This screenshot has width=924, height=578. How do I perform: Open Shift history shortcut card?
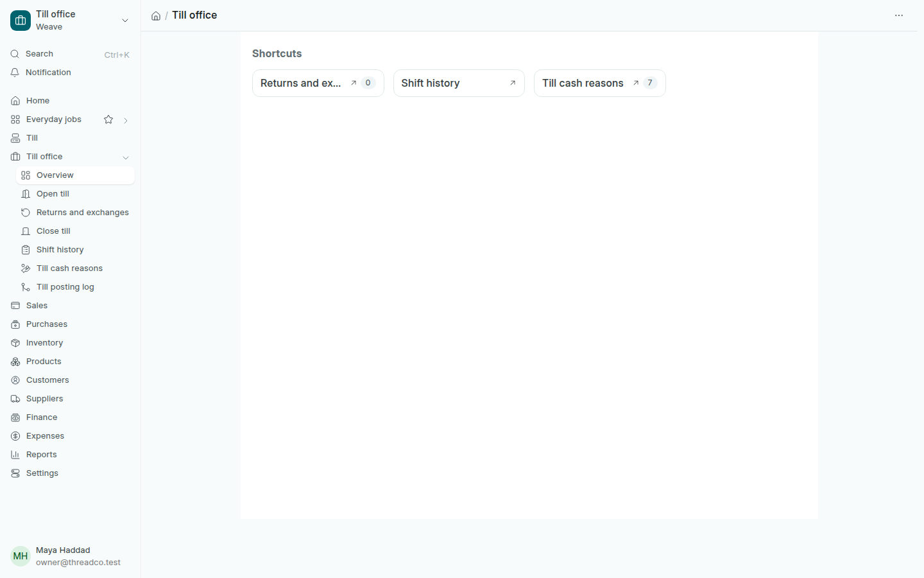click(459, 83)
